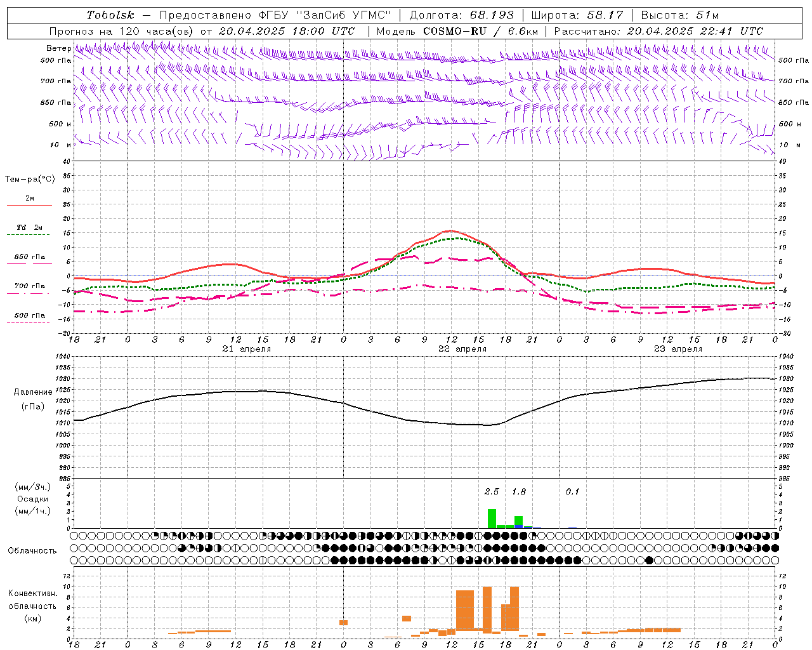Click the '(мм/1ч.)' precipitation unit label
The image size is (812, 650).
32,511
